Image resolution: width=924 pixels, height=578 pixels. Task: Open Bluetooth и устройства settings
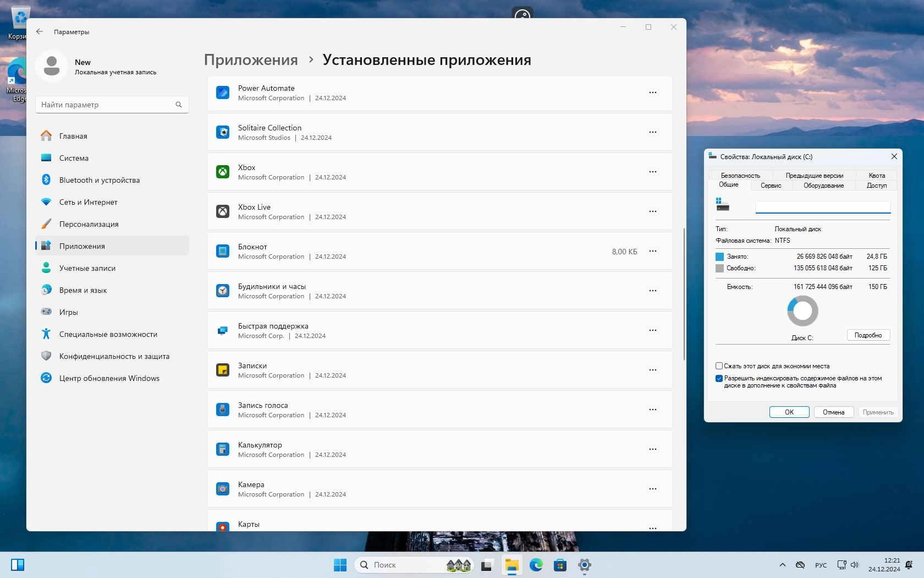point(112,180)
